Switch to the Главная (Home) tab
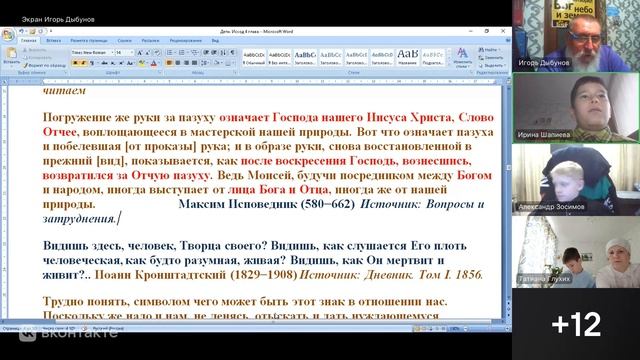 28,41
